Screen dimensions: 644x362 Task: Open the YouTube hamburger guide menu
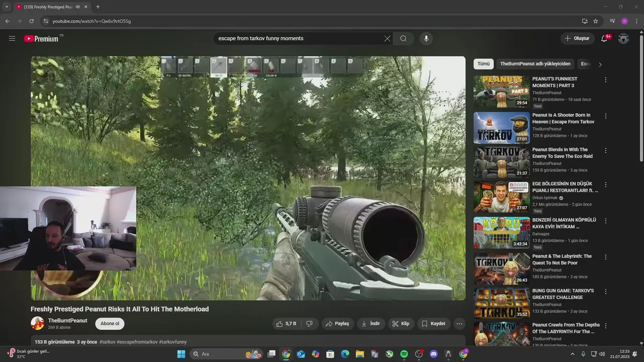(x=12, y=38)
